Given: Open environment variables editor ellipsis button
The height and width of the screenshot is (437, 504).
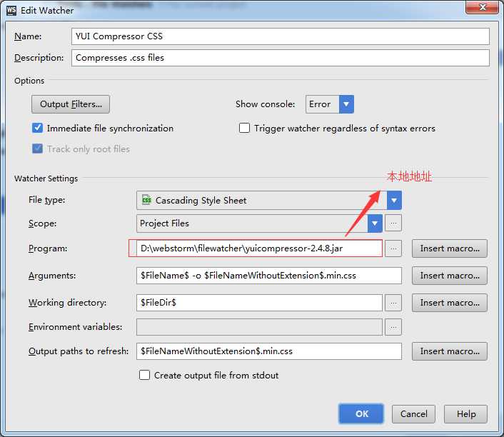Looking at the screenshot, I should click(x=393, y=327).
